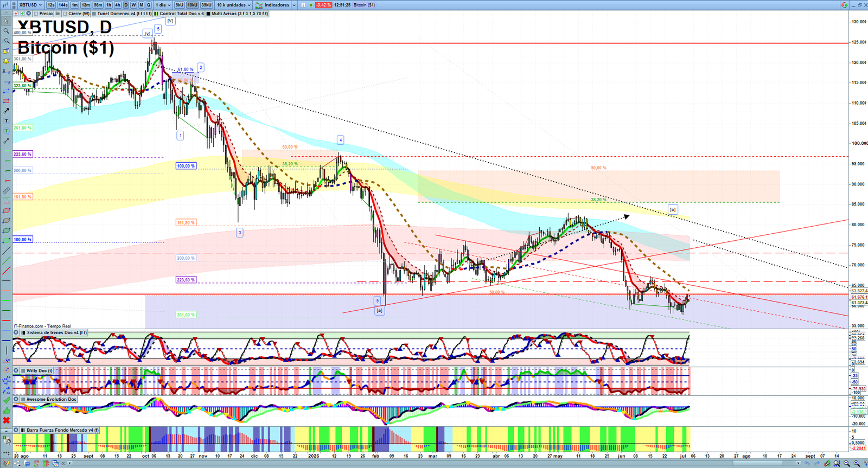
Task: Close the Sistema de trenes Doc panel
Action: pyautogui.click(x=16, y=332)
